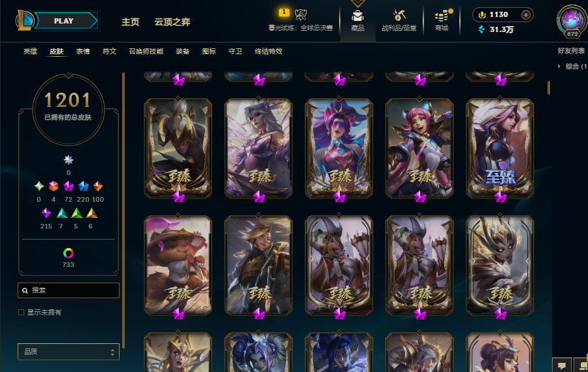Click the League of Legends logo icon
Screen dimensions: 588x372
[x=24, y=21]
